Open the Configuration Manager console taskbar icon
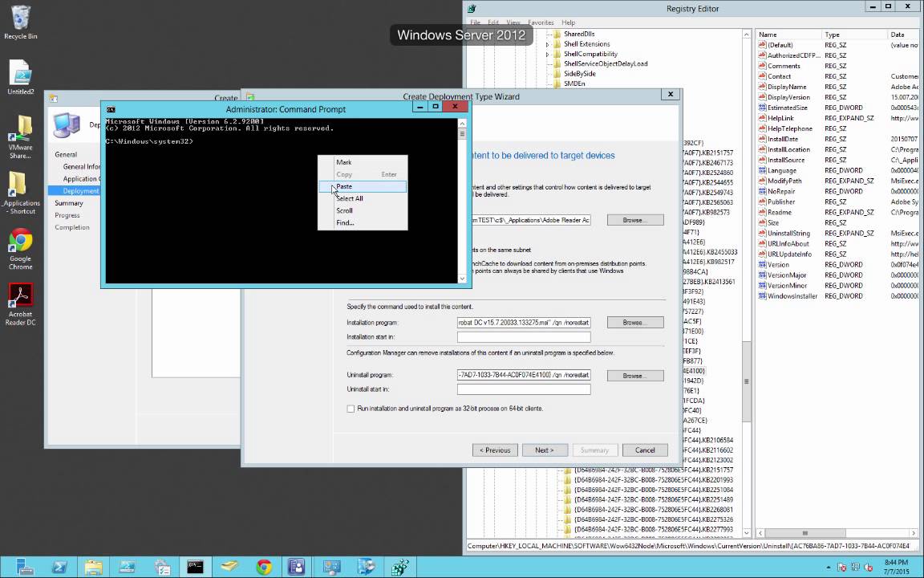Screen dimensions: 924x578 [332, 567]
